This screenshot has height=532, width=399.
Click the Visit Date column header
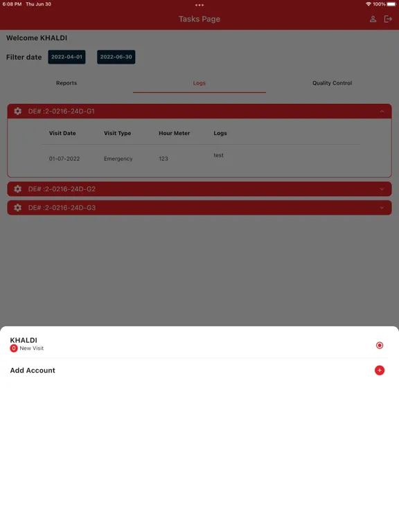pyautogui.click(x=62, y=133)
